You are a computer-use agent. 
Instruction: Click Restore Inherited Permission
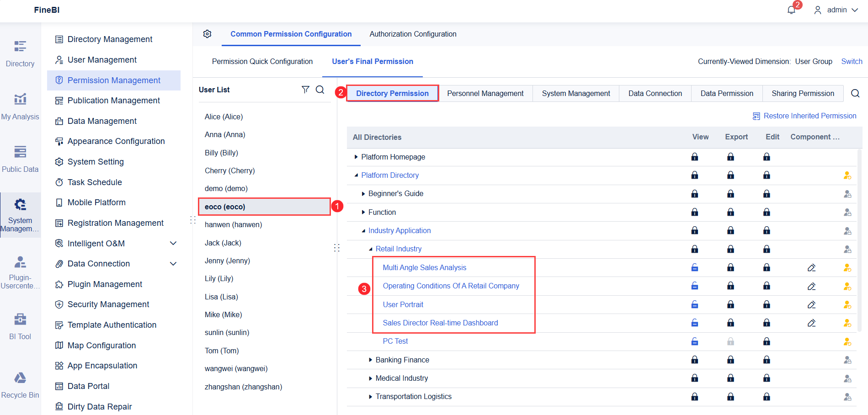pos(804,116)
